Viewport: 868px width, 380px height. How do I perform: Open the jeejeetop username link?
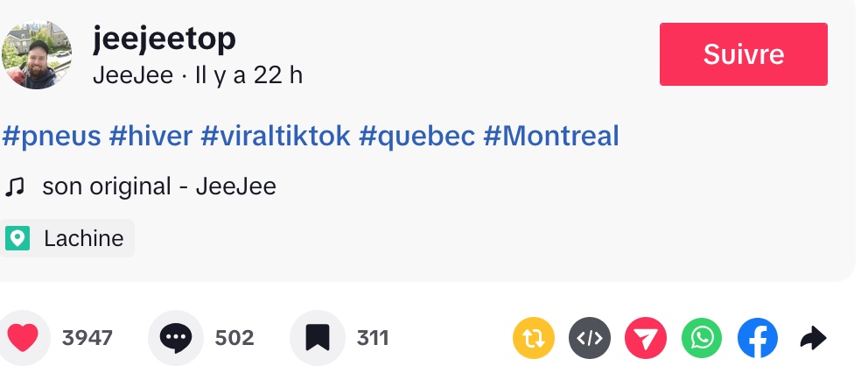164,39
